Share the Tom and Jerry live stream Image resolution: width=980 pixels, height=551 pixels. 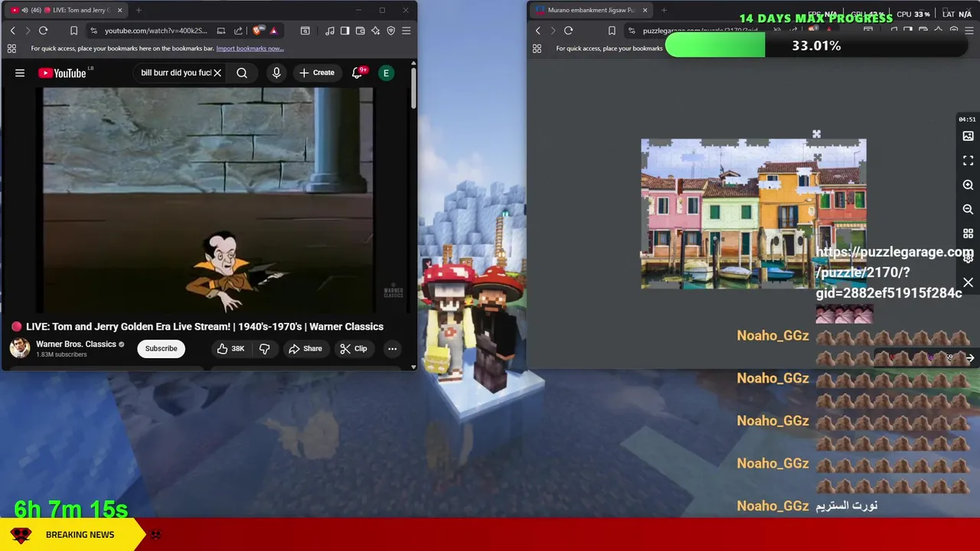coord(305,348)
